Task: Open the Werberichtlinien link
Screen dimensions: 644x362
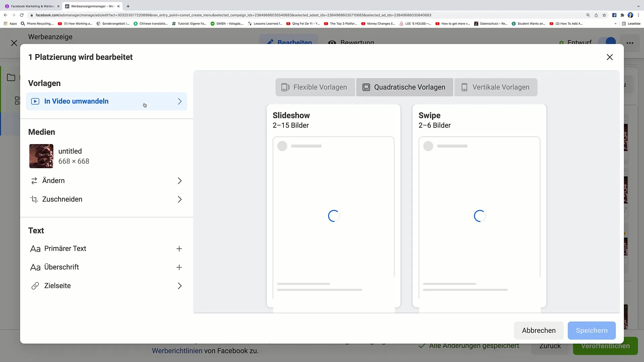Action: 177,351
